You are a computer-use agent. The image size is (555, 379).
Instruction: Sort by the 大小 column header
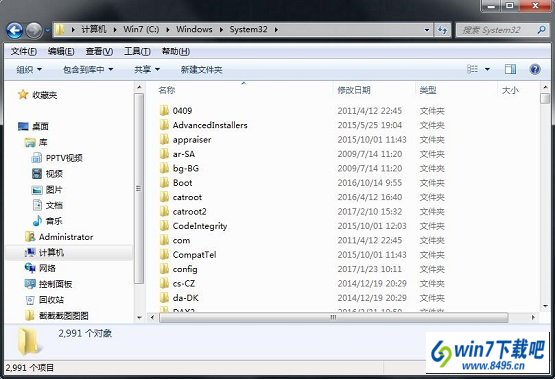510,90
